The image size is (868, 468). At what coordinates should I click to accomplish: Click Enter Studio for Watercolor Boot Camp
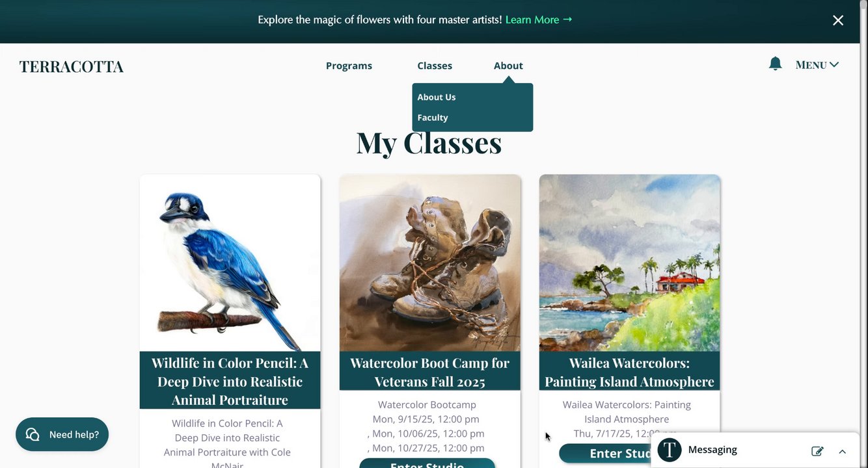[427, 463]
